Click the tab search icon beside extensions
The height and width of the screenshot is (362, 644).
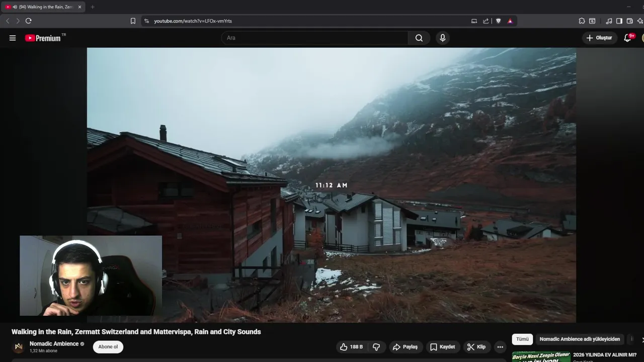coord(592,21)
